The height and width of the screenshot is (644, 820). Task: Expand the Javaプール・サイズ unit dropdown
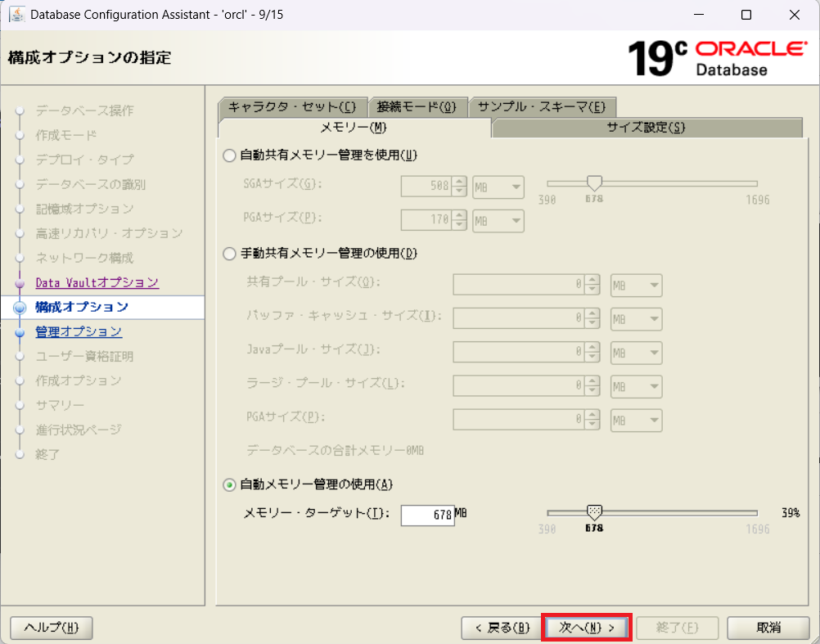(x=636, y=353)
